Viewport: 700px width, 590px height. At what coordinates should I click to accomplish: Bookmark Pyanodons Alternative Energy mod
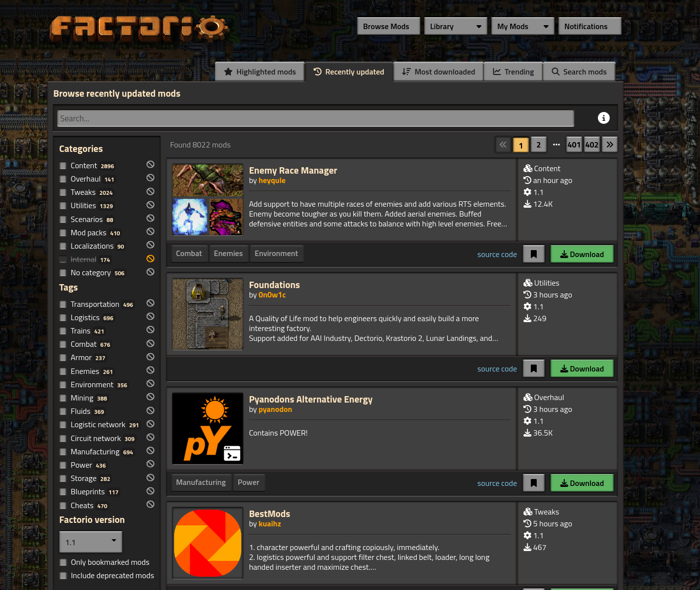pos(534,483)
